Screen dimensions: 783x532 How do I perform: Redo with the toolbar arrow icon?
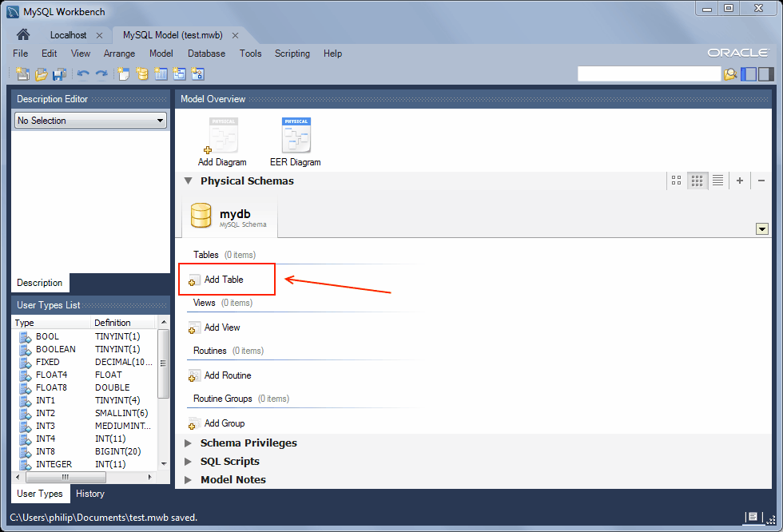tap(101, 73)
